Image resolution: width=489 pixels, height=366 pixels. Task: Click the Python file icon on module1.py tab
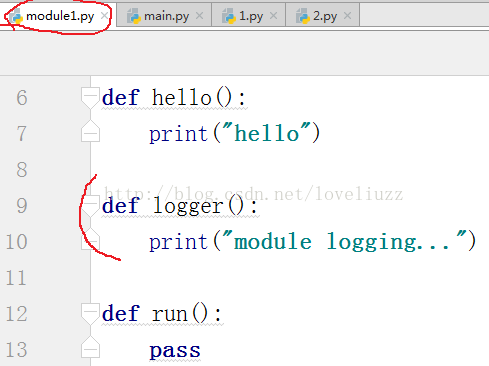pyautogui.click(x=16, y=16)
